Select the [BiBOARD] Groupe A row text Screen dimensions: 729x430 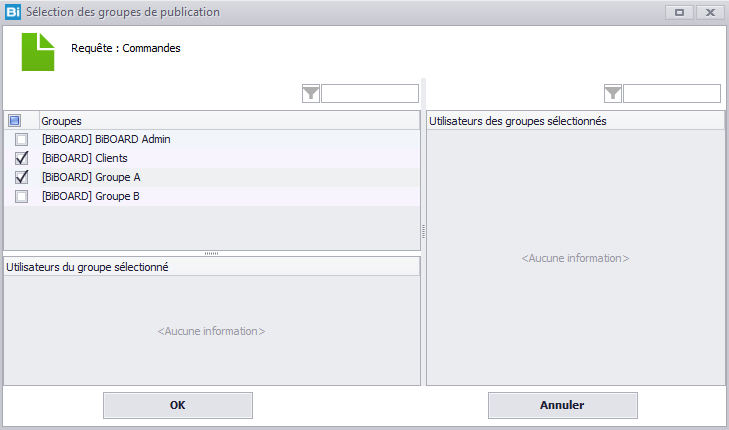[x=91, y=178]
